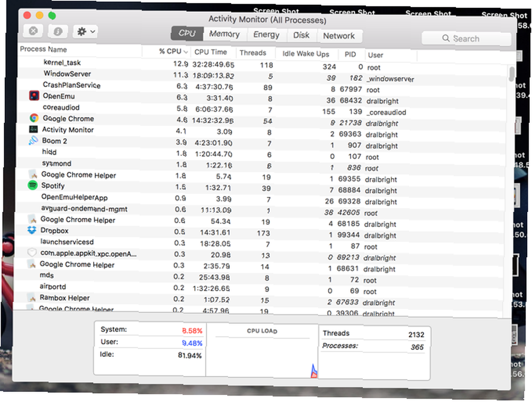Click the _windowserver user cell
The width and height of the screenshot is (532, 402).
point(390,79)
